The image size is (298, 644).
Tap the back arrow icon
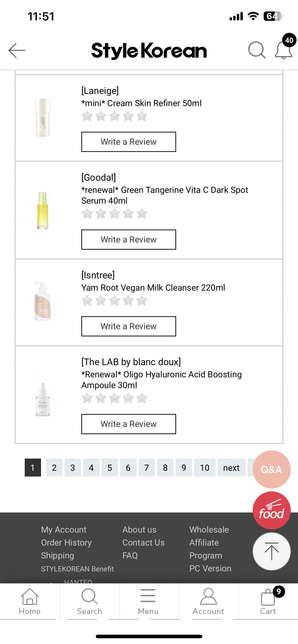17,50
